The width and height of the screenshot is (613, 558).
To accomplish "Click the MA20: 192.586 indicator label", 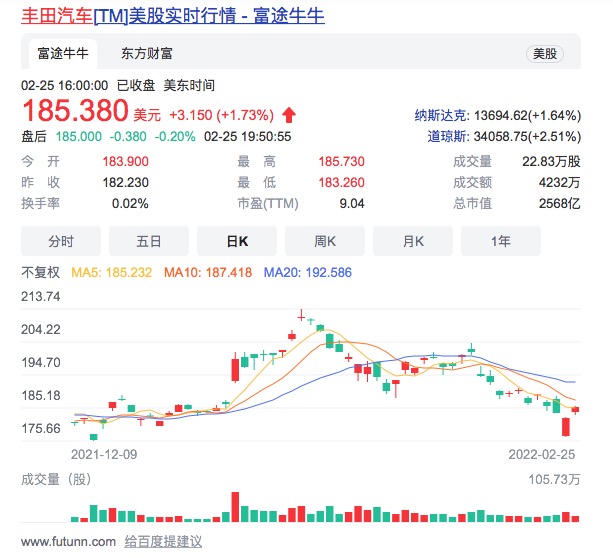I will 308,273.
